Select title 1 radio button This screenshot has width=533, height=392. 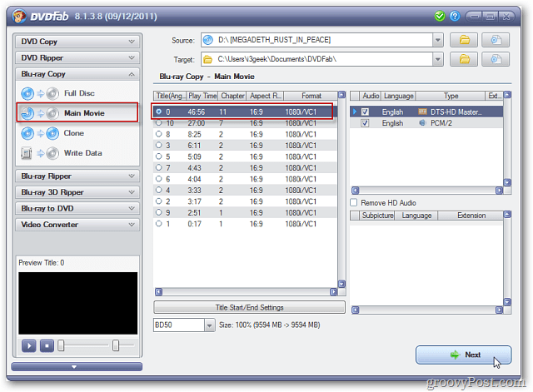(x=159, y=224)
